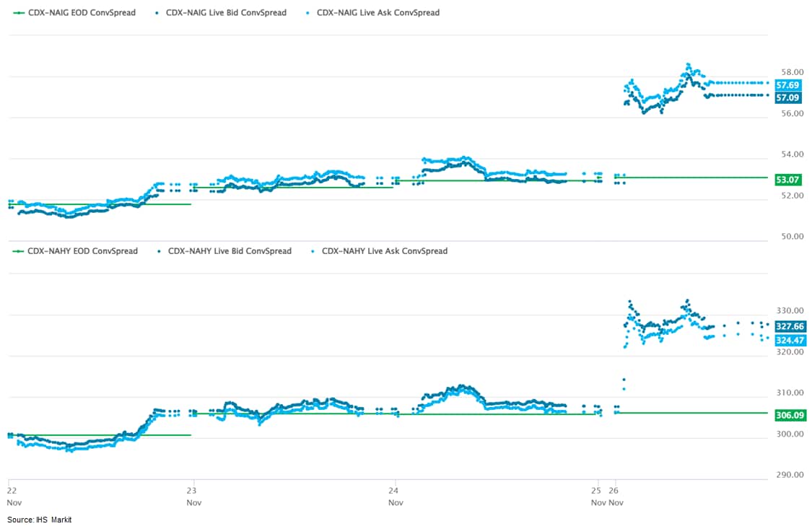
Task: Click the 25 Nov date axis label
Action: (x=597, y=495)
